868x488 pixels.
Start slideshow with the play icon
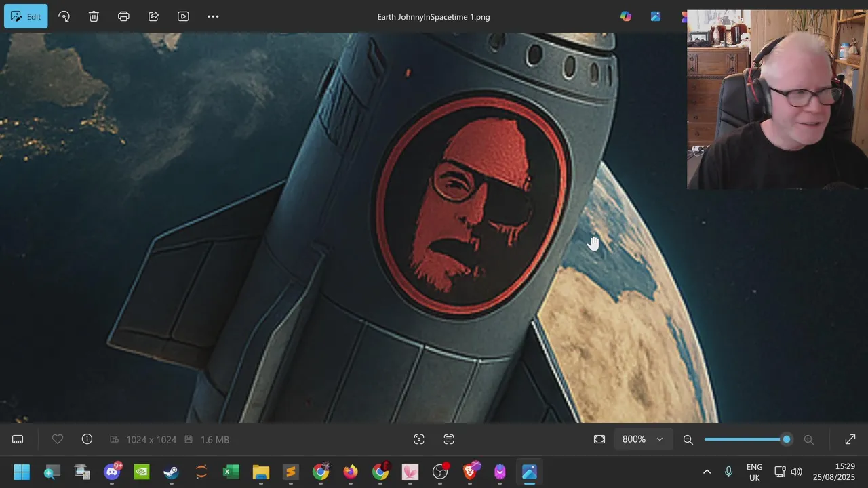point(183,16)
